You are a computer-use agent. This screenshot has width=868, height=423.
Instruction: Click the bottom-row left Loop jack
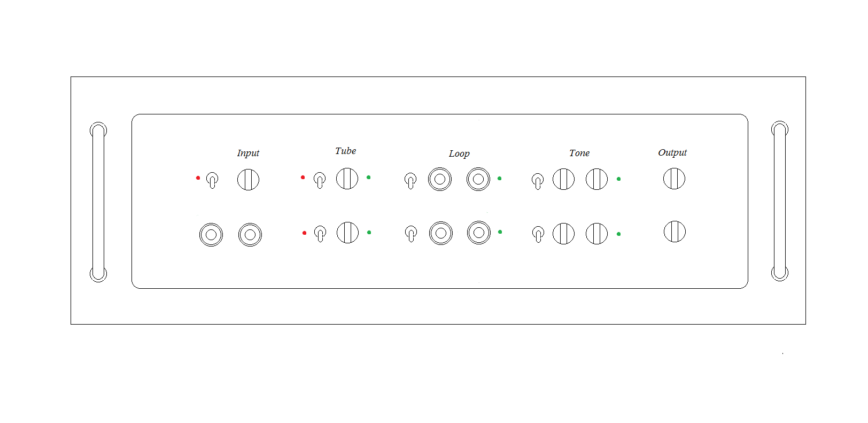tap(441, 233)
